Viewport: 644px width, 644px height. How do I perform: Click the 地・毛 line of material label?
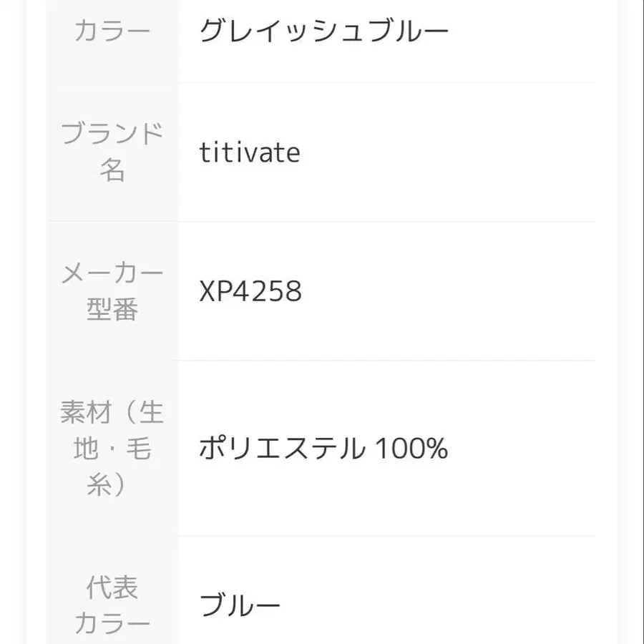tap(112, 449)
